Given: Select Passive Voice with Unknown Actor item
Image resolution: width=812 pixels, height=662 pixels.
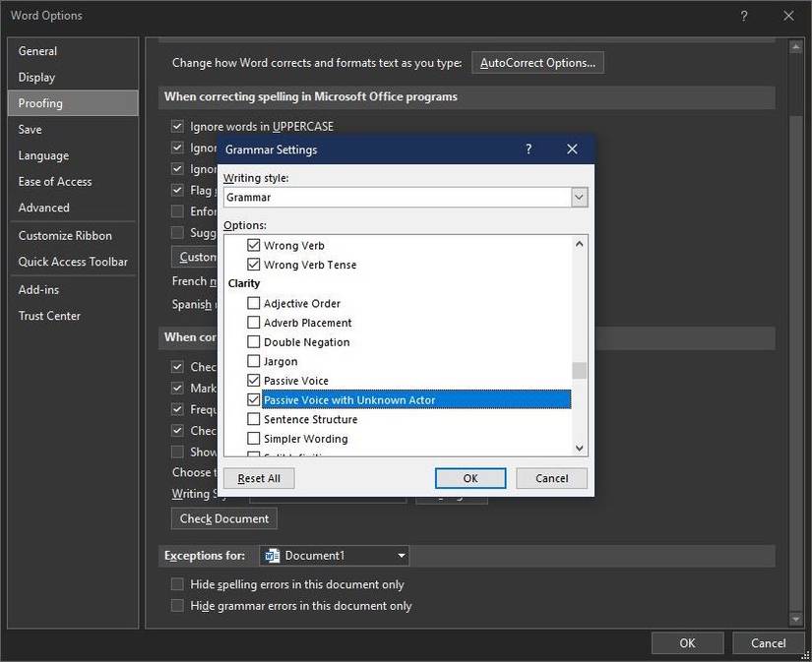Looking at the screenshot, I should tap(349, 400).
